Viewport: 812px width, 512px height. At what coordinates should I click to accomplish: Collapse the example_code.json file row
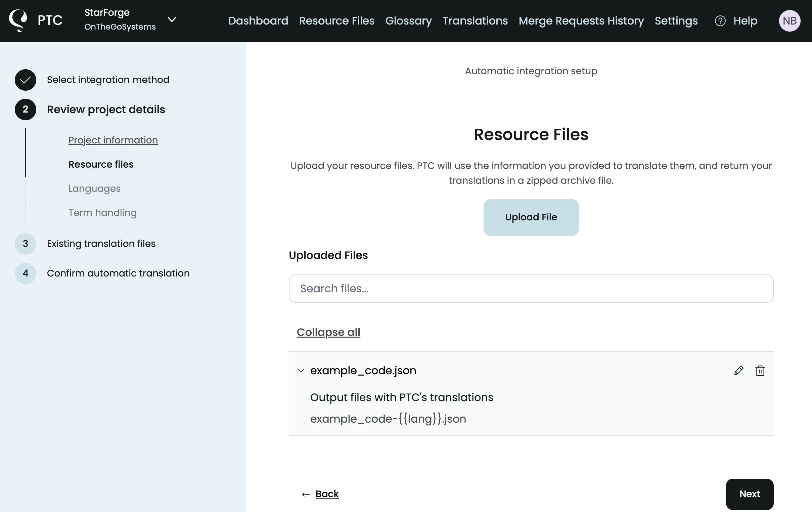coord(301,371)
